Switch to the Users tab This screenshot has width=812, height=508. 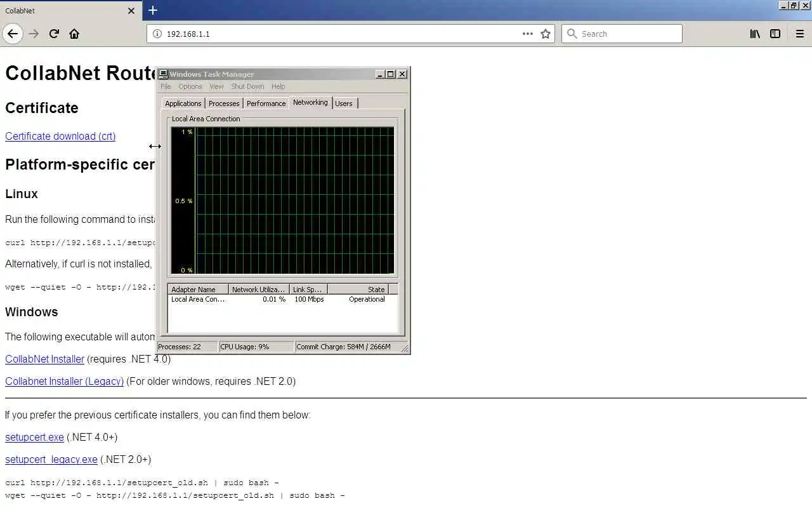344,104
